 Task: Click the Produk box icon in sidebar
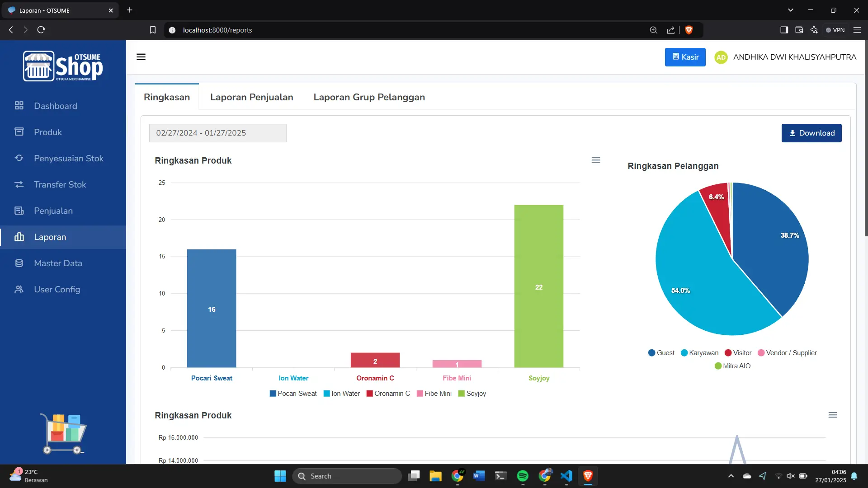click(19, 132)
